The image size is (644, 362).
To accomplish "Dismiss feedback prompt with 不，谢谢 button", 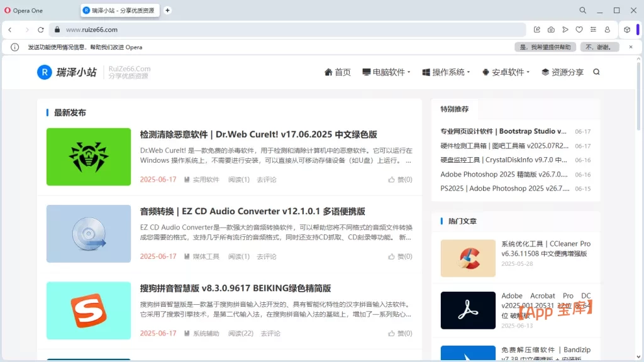I will [x=599, y=47].
